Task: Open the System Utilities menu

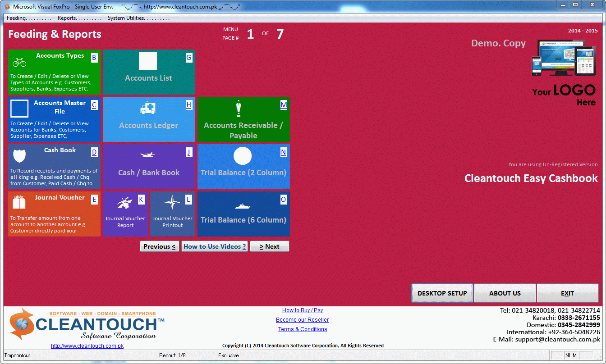Action: pyautogui.click(x=138, y=18)
